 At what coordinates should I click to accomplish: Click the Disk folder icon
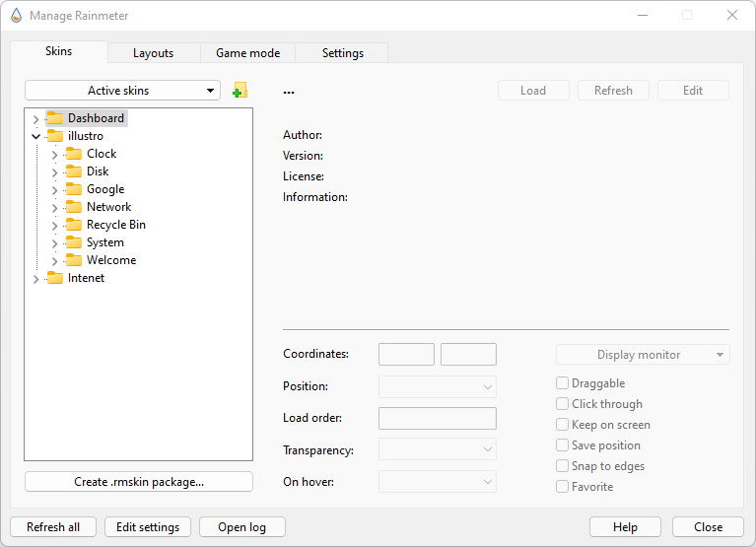(x=74, y=171)
